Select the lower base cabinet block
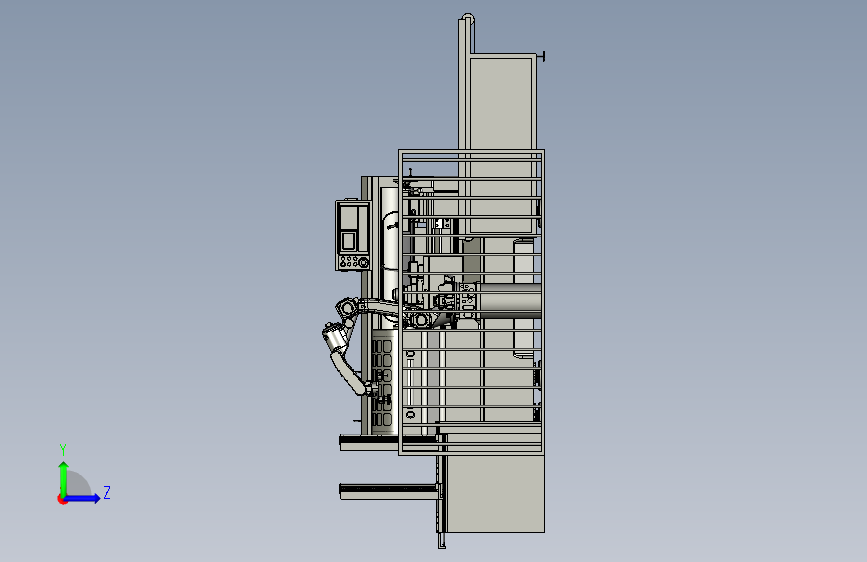The image size is (867, 562). pyautogui.click(x=495, y=493)
